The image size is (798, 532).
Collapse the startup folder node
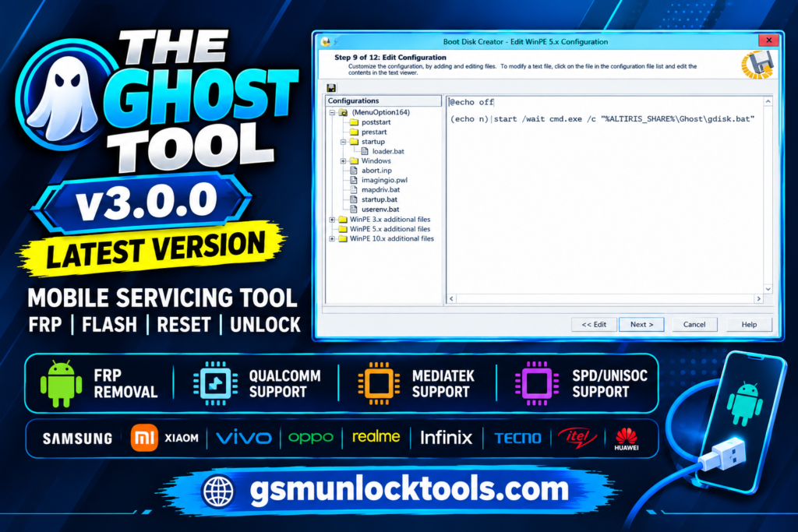(343, 142)
